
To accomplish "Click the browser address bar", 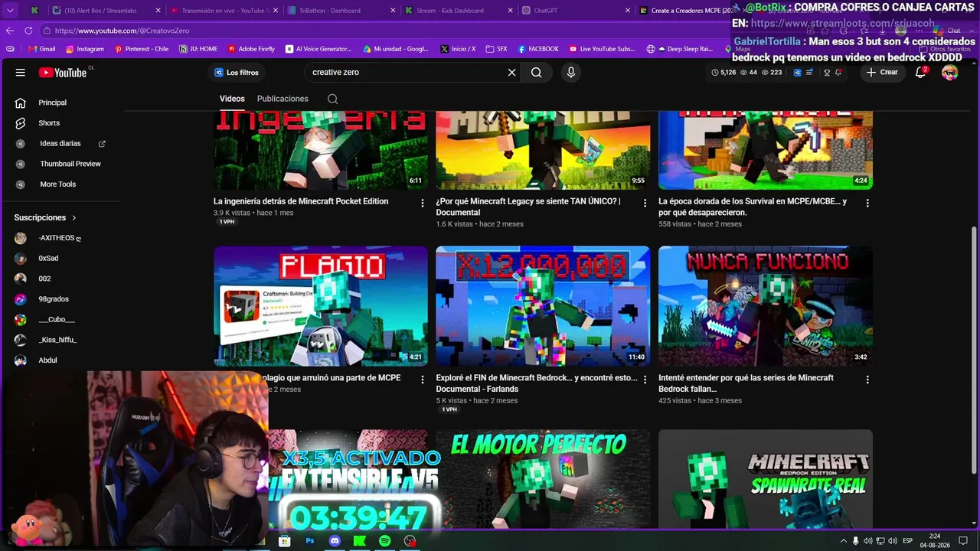I will pyautogui.click(x=383, y=31).
